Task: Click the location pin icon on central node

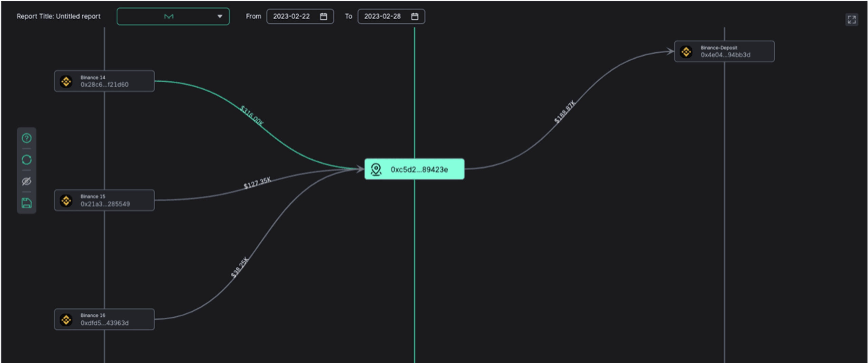Action: click(376, 169)
